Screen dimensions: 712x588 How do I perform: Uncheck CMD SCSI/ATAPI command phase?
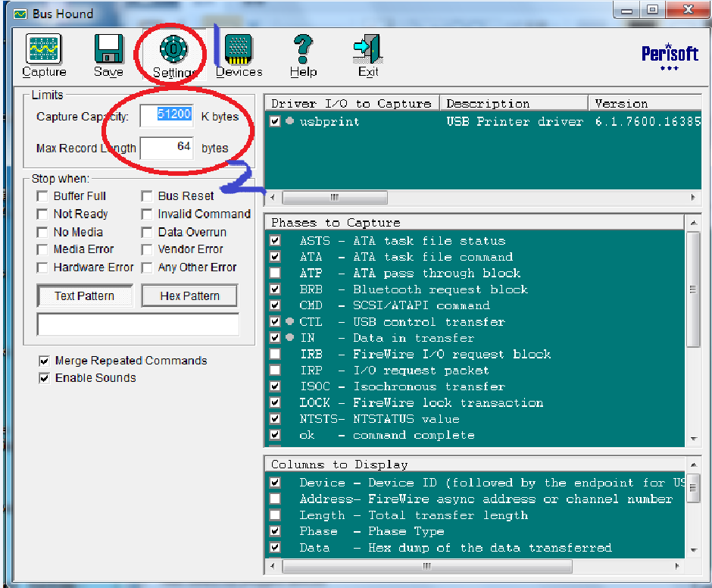click(275, 305)
